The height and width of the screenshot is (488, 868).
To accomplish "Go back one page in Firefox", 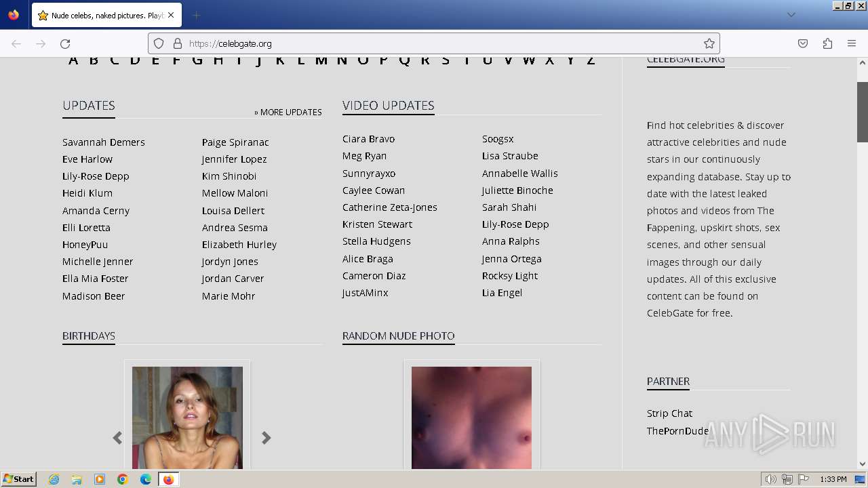I will [16, 43].
